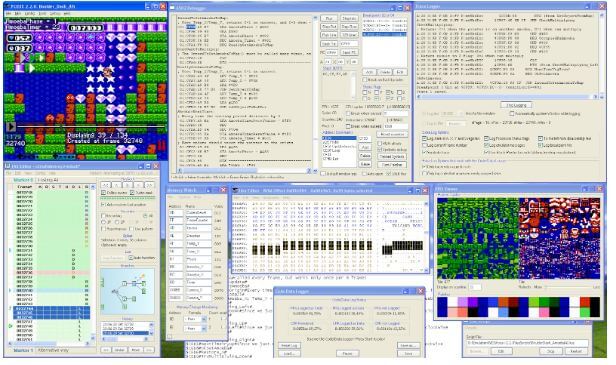Select the 1P recording radio button

[104, 222]
